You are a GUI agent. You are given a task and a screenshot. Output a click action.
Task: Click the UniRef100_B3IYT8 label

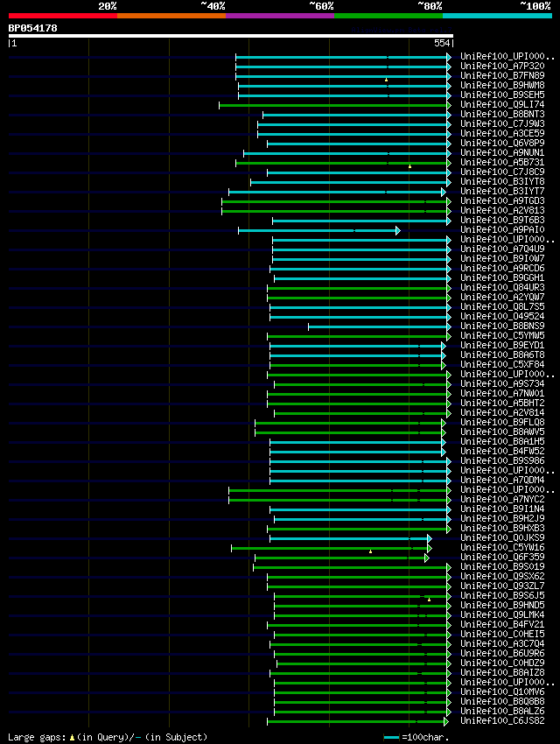[x=502, y=182]
